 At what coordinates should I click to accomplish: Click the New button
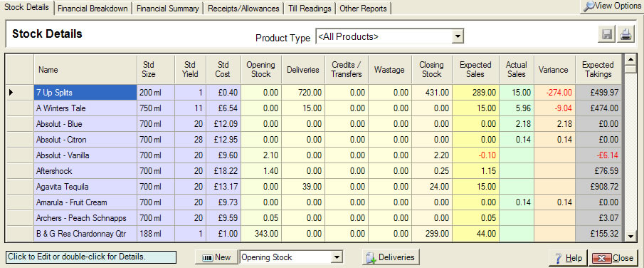(x=216, y=257)
